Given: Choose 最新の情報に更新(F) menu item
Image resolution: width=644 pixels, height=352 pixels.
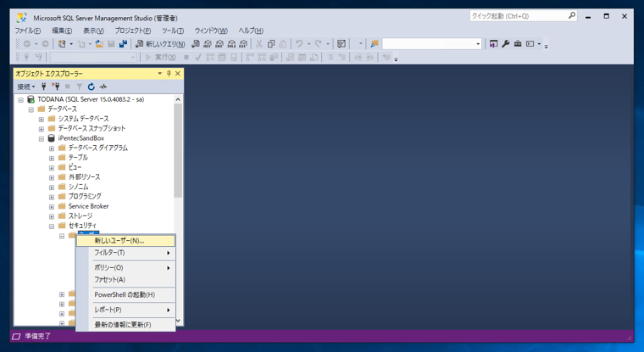Looking at the screenshot, I should pyautogui.click(x=125, y=325).
